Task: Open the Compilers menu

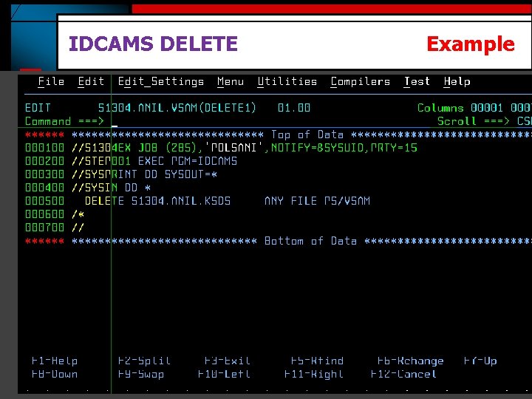Action: click(361, 82)
